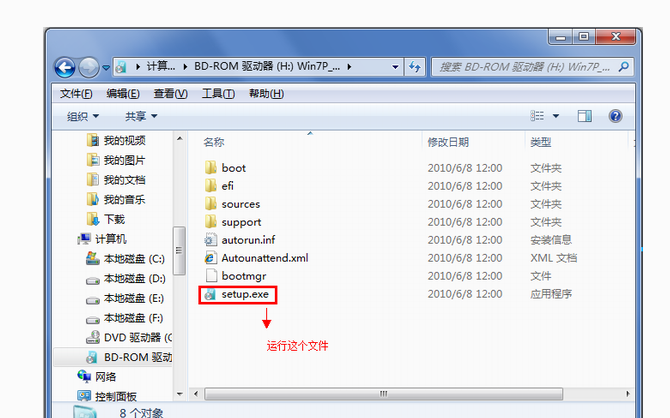Open the 文件(F) menu
The height and width of the screenshot is (418, 670).
click(76, 94)
